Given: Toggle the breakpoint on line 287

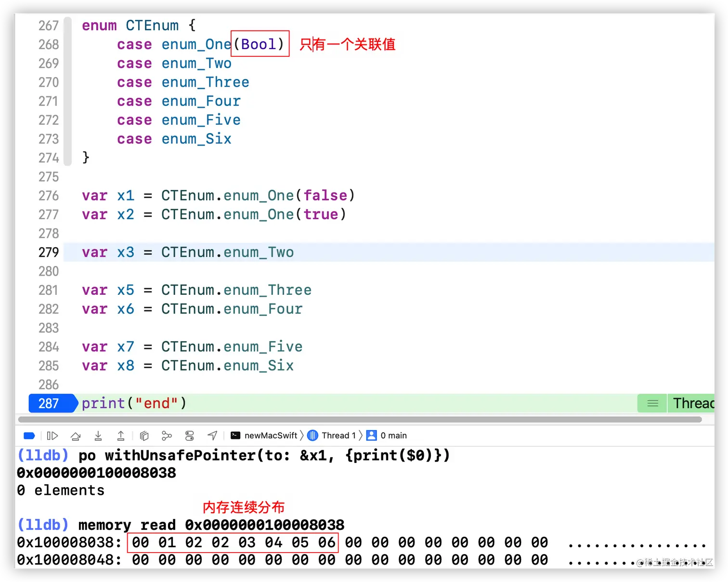Looking at the screenshot, I should click(51, 403).
